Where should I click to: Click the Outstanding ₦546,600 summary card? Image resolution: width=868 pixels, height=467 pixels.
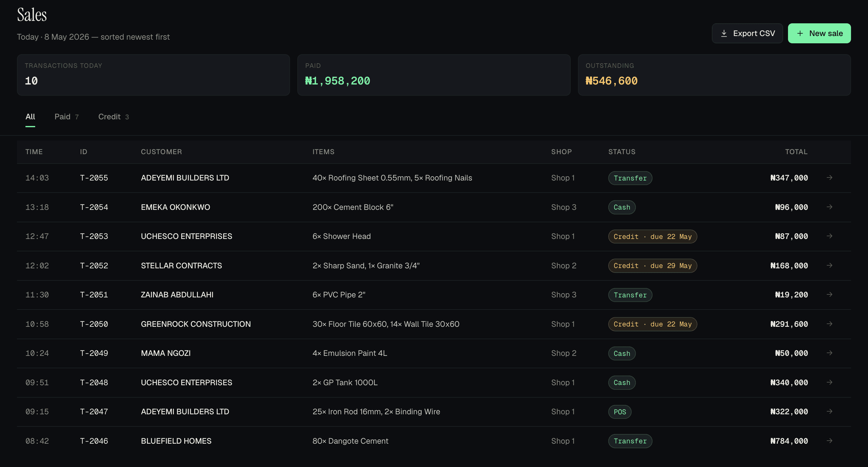point(714,75)
